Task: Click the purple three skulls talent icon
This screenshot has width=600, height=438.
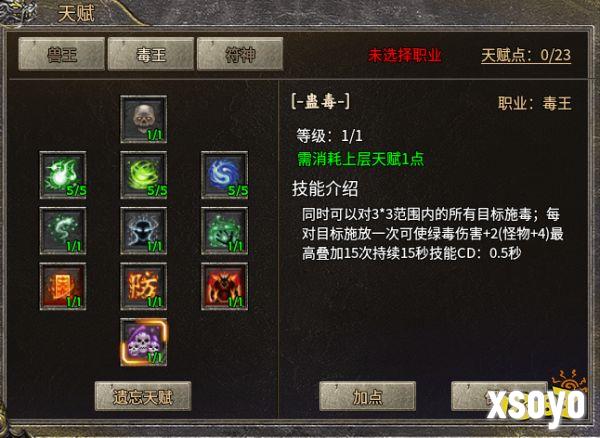Action: [143, 342]
